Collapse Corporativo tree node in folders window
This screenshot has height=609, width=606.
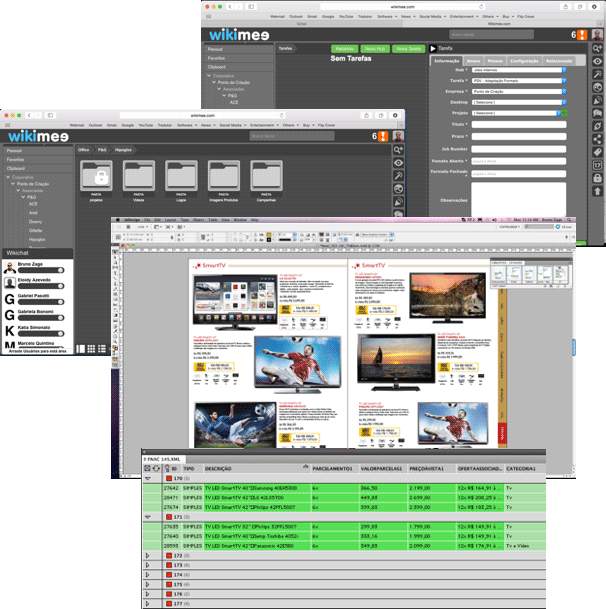point(8,177)
